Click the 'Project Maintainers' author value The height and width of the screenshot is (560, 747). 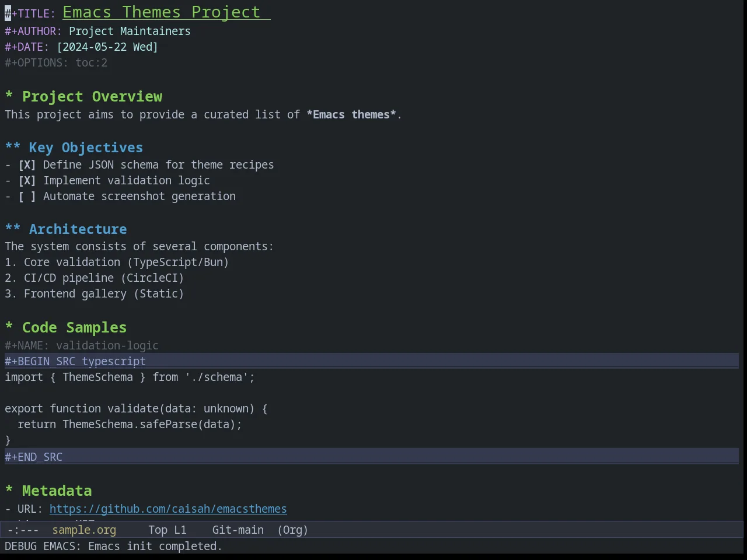click(130, 31)
